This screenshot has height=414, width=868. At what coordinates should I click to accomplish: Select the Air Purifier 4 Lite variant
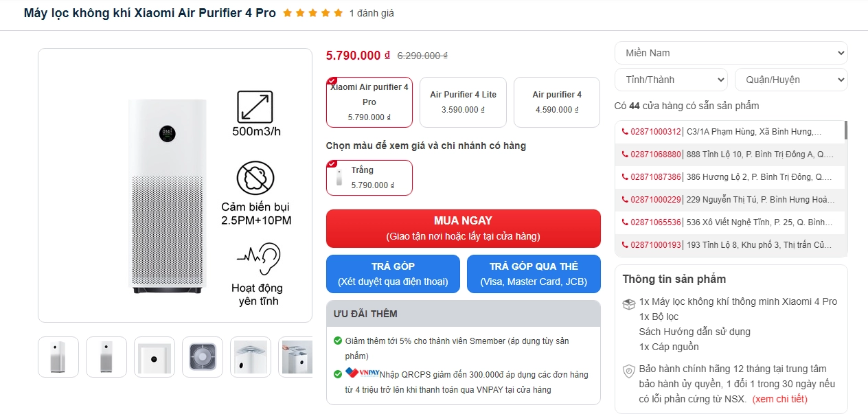click(x=463, y=102)
